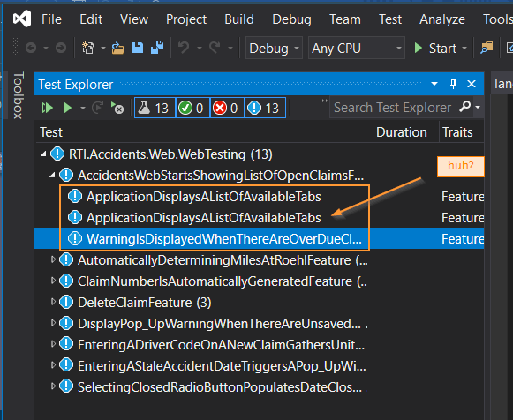513x420 pixels.
Task: Expand the DeleteClaimFeature tree node
Action: 53,302
